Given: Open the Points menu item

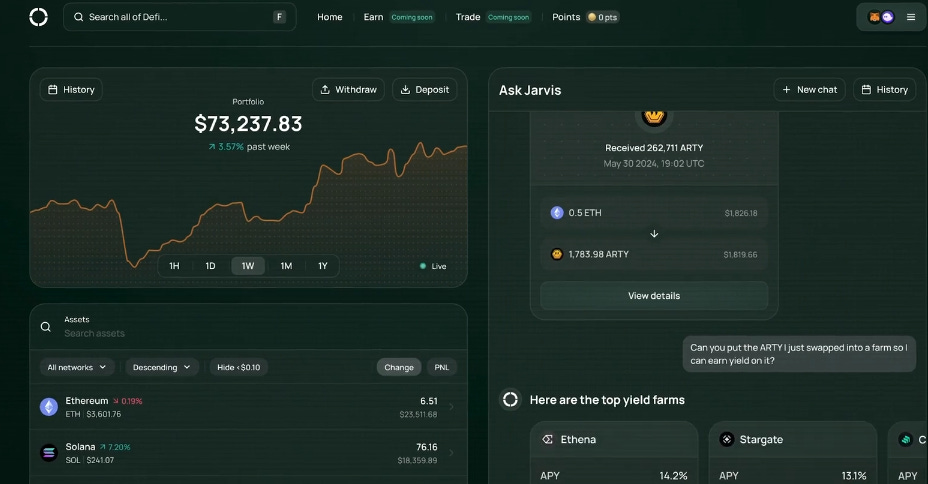Looking at the screenshot, I should point(566,17).
